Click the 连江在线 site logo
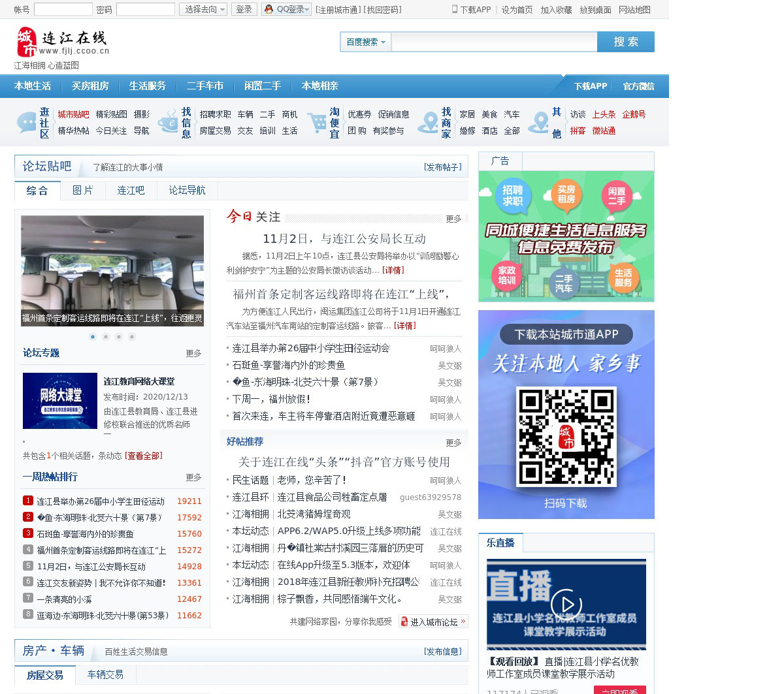Viewport: 784px width, 694px height. point(63,42)
